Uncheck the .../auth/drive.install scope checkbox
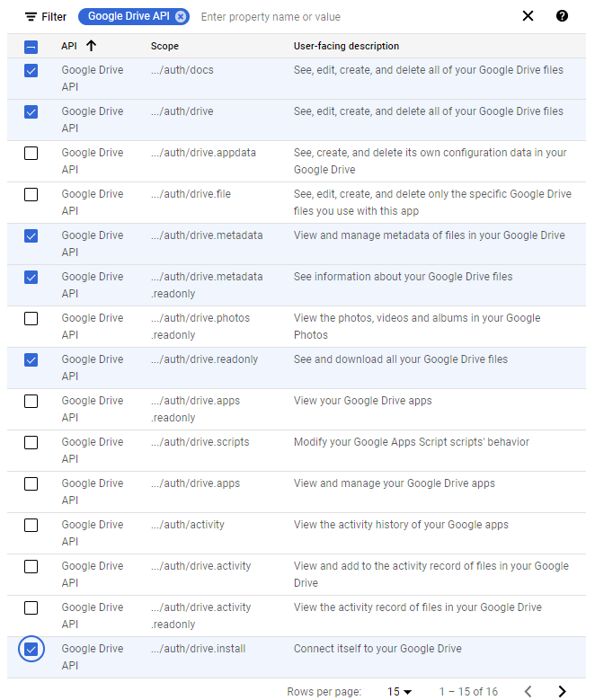595x700 pixels. tap(31, 649)
